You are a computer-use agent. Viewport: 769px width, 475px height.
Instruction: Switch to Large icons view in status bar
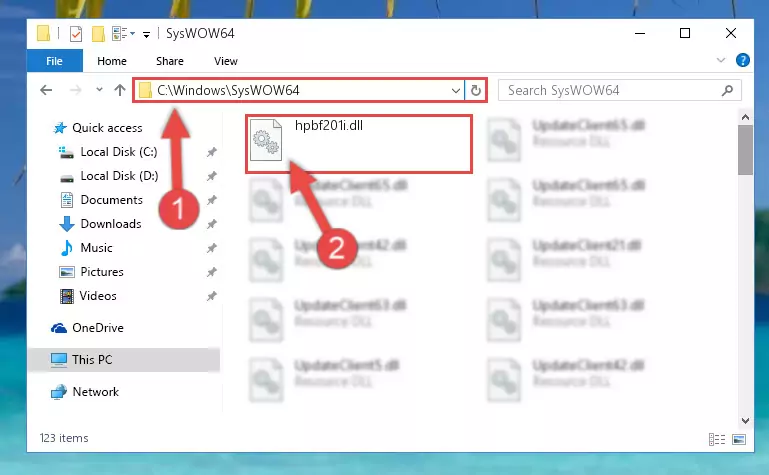739,439
